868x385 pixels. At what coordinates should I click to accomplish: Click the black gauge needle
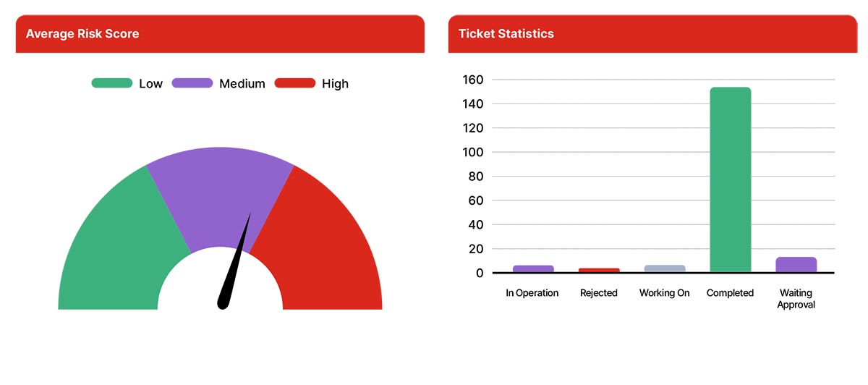click(x=235, y=268)
